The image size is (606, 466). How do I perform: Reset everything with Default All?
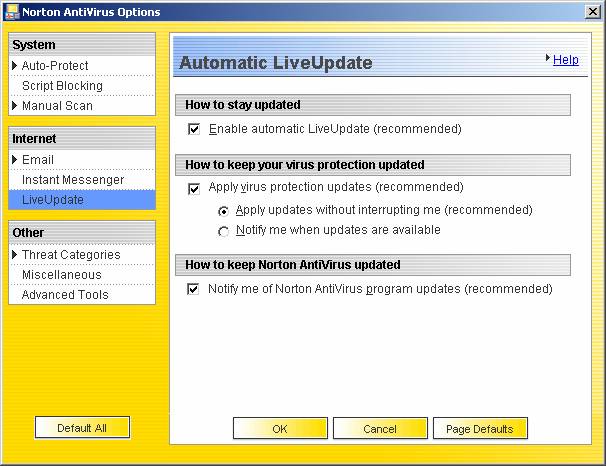click(x=82, y=428)
